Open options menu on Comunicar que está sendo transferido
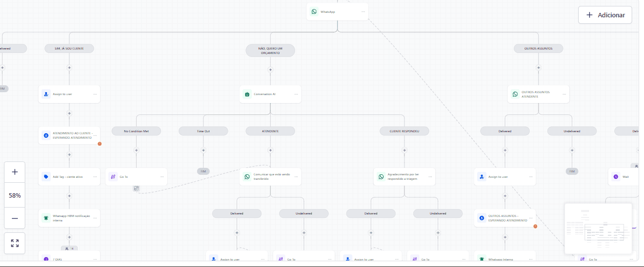 coord(296,177)
